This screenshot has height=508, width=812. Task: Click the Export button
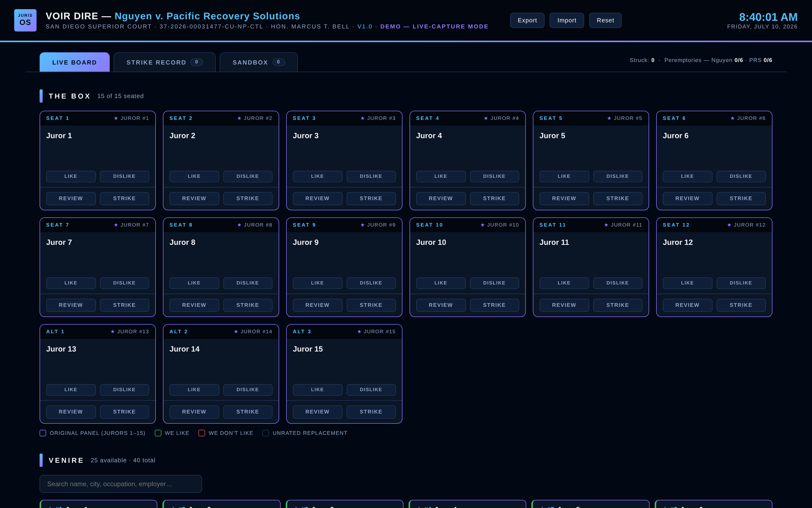click(527, 20)
